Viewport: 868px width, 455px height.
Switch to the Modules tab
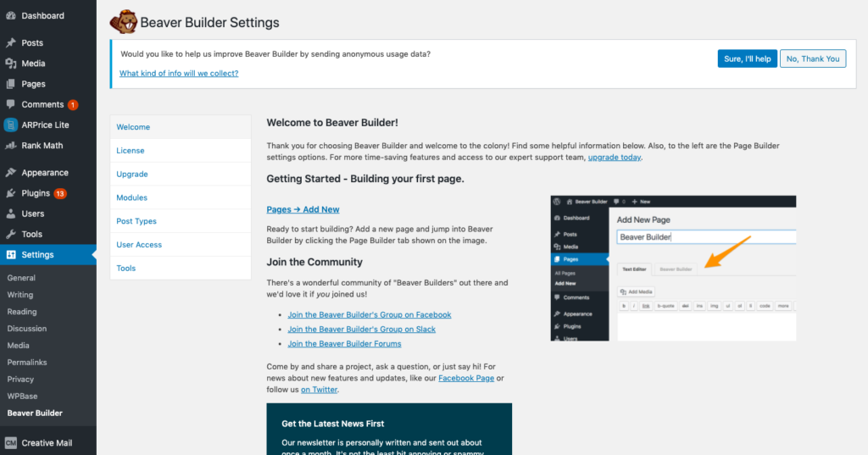(181, 197)
